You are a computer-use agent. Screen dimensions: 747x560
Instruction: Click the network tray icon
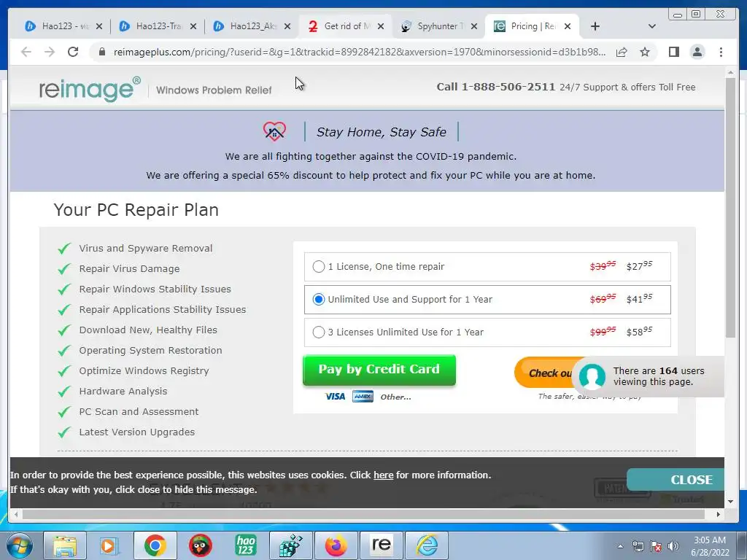click(x=638, y=546)
